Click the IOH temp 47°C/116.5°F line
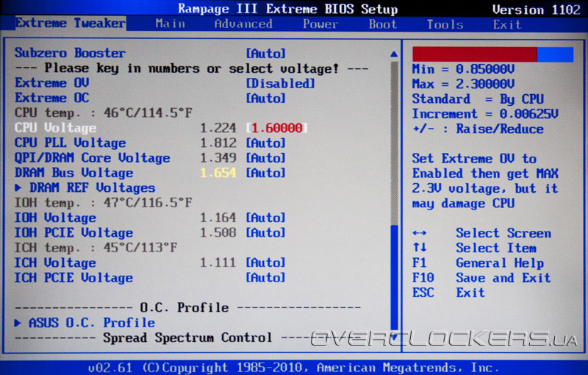This screenshot has width=588, height=375. pyautogui.click(x=104, y=202)
